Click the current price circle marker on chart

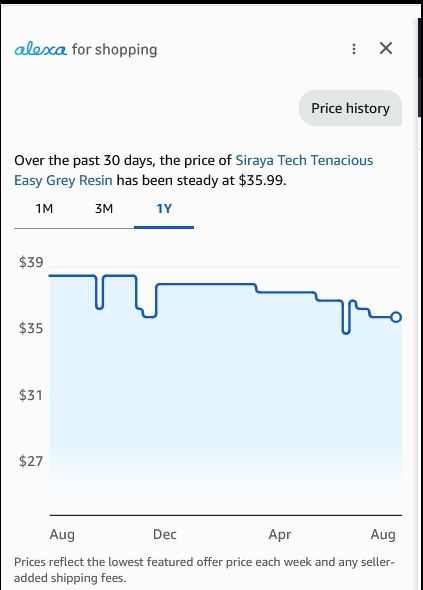point(396,317)
